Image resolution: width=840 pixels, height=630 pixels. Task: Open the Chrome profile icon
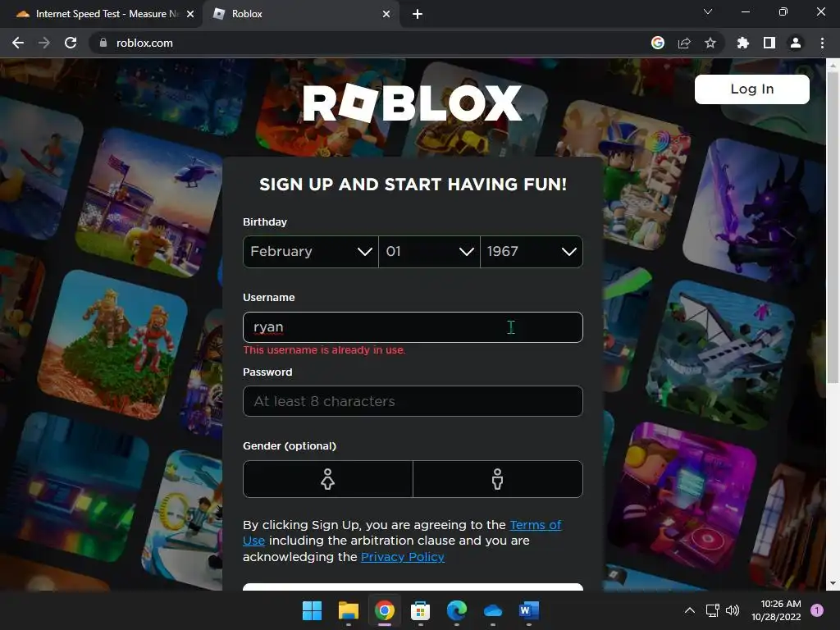[796, 43]
